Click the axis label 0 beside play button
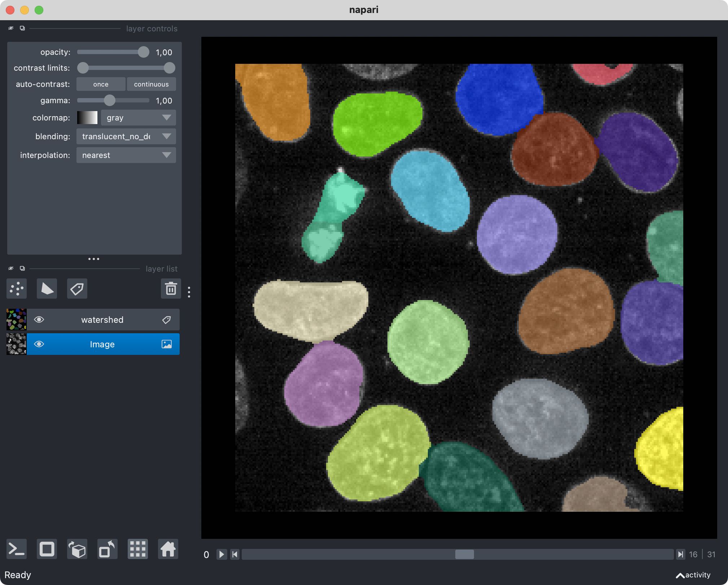Screen dimensions: 728x585 click(206, 555)
